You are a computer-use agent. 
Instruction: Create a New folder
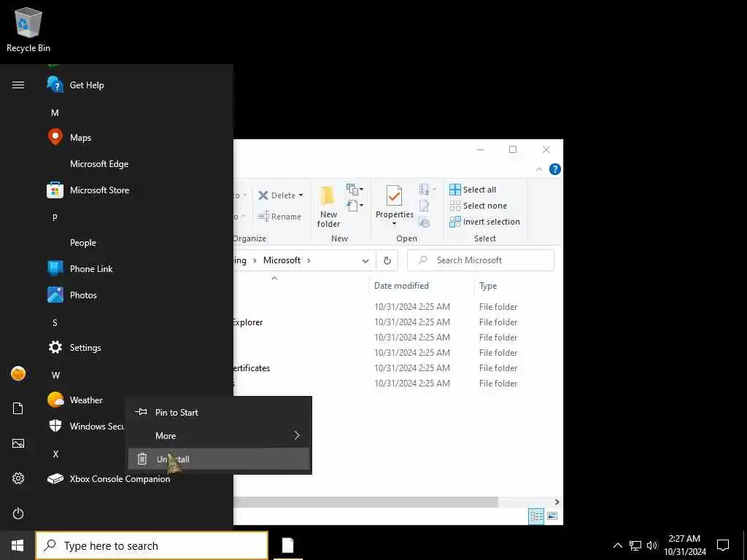point(329,206)
